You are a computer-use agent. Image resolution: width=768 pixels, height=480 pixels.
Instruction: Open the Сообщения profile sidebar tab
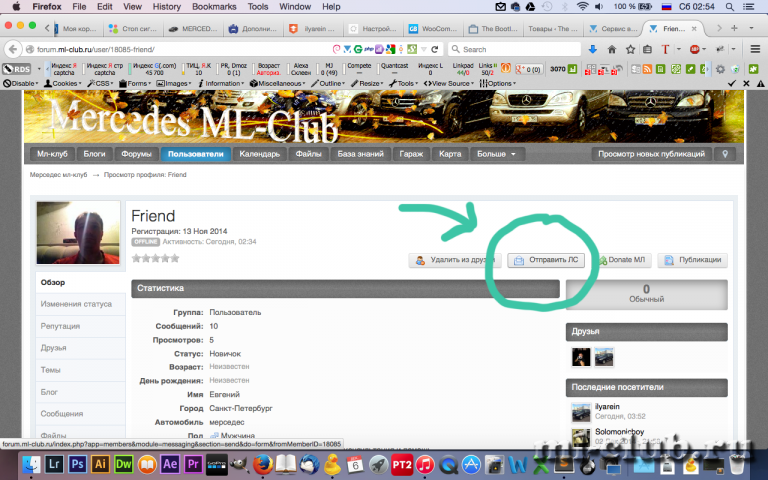(80, 413)
